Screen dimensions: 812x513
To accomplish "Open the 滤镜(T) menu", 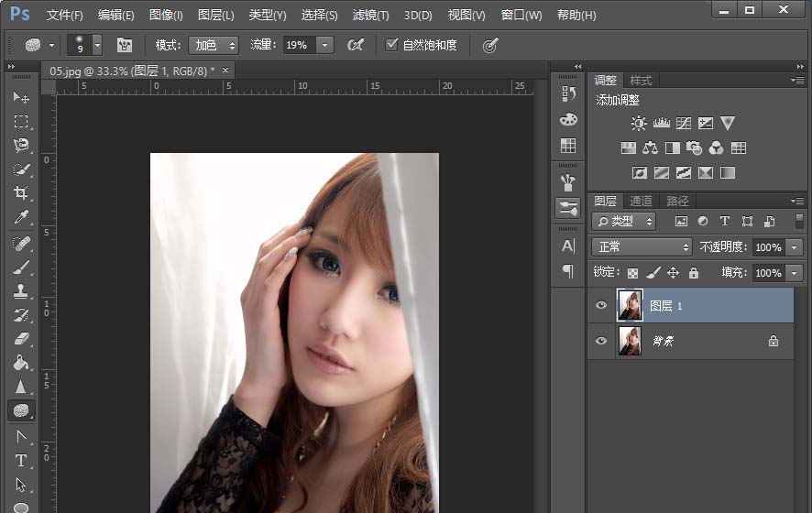I will (370, 16).
